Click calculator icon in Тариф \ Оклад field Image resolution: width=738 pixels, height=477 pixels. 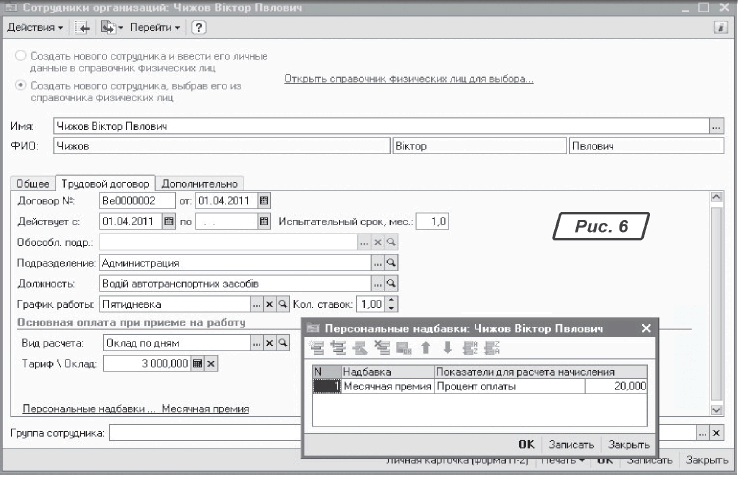point(197,364)
